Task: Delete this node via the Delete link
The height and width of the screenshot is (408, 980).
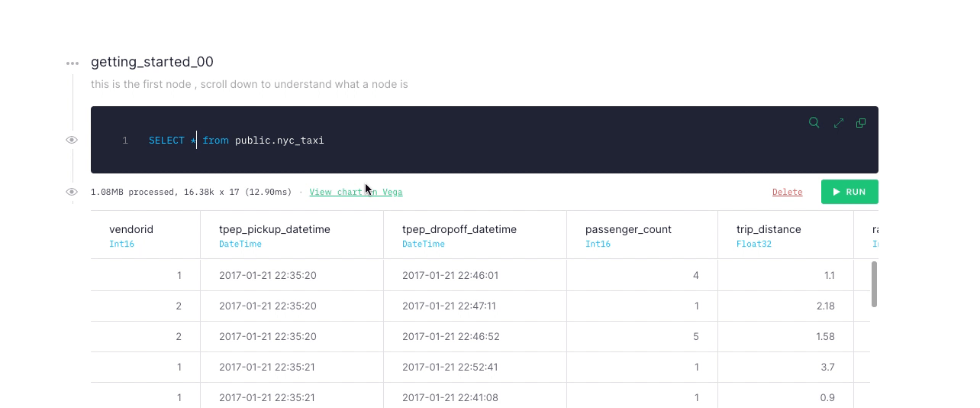Action: click(787, 192)
